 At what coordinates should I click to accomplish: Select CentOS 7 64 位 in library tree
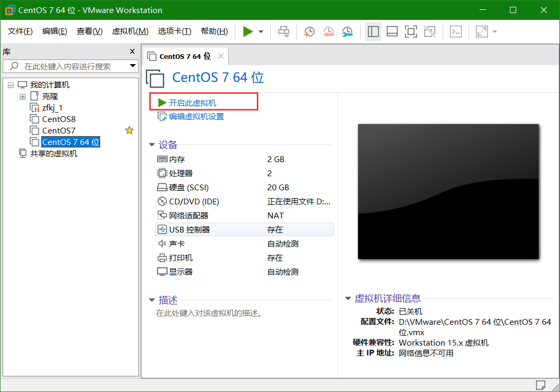[70, 142]
